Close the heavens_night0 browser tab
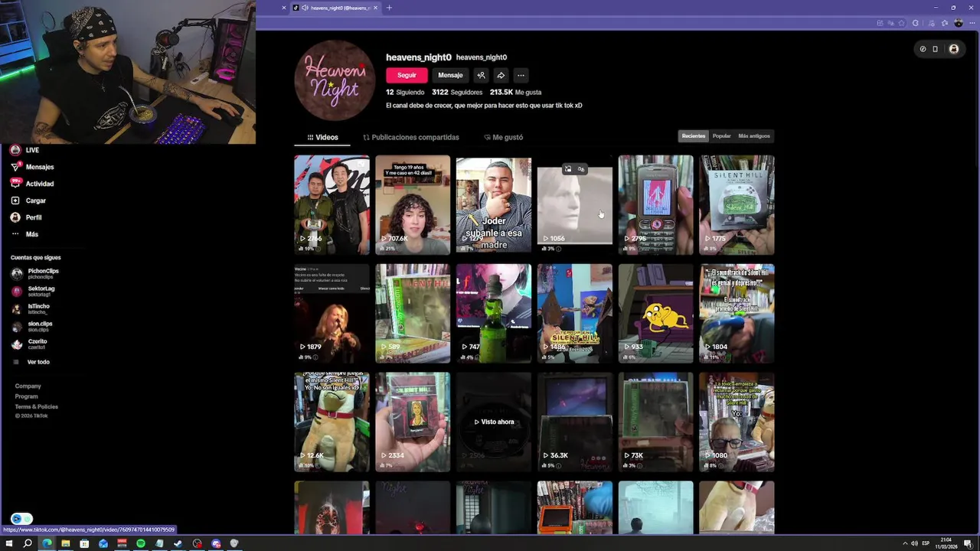Screen dimensions: 980x551 (375, 8)
